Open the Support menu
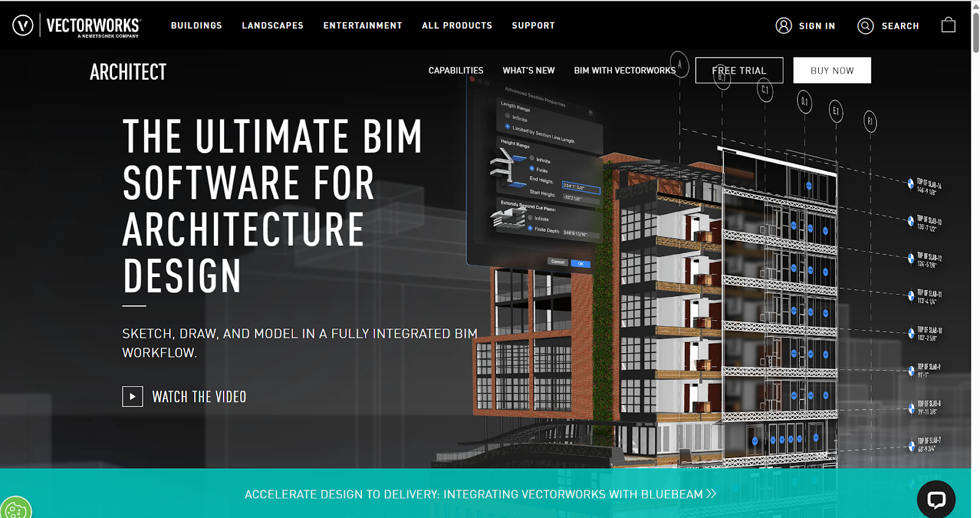 click(533, 26)
